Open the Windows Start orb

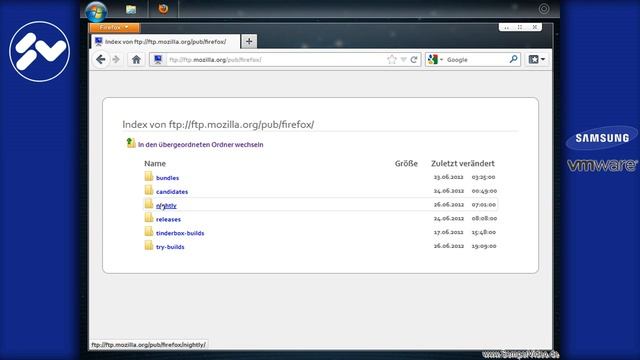click(x=96, y=11)
